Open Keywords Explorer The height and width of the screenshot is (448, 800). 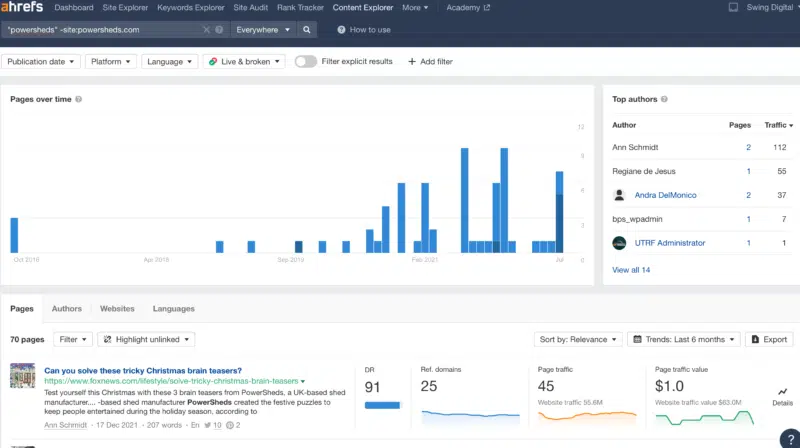coord(191,7)
